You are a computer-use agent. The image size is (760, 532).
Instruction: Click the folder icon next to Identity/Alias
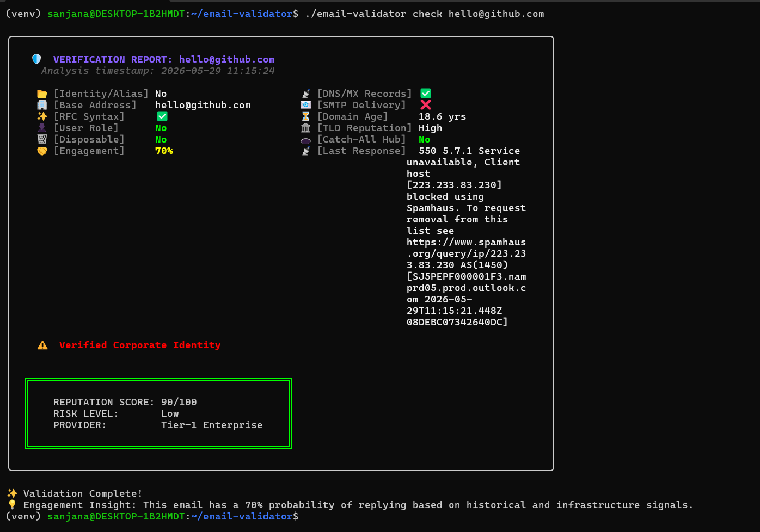coord(42,94)
